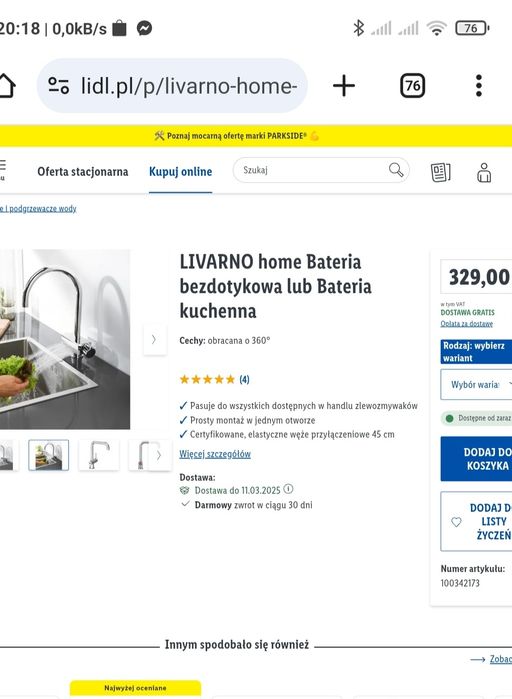The image size is (512, 699).
Task: Click the delivery date info icon
Action: tap(288, 489)
